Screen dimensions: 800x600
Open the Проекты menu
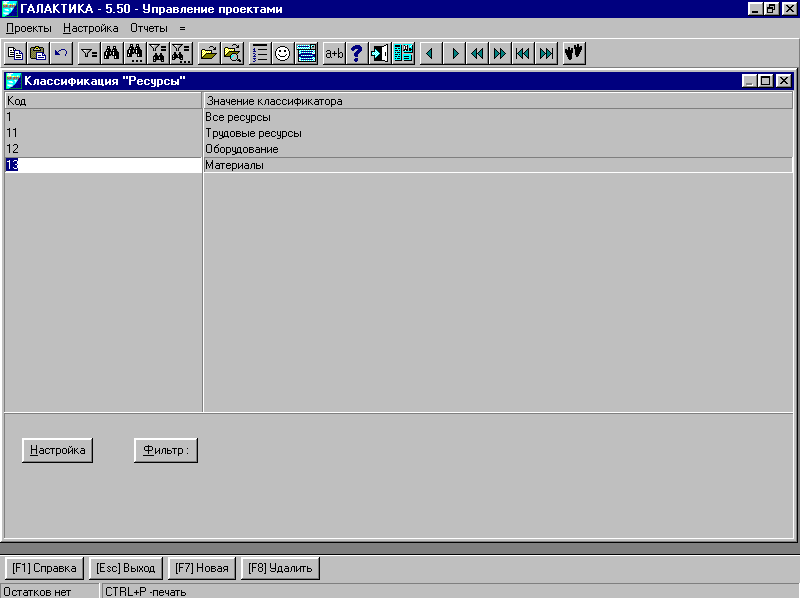point(29,29)
